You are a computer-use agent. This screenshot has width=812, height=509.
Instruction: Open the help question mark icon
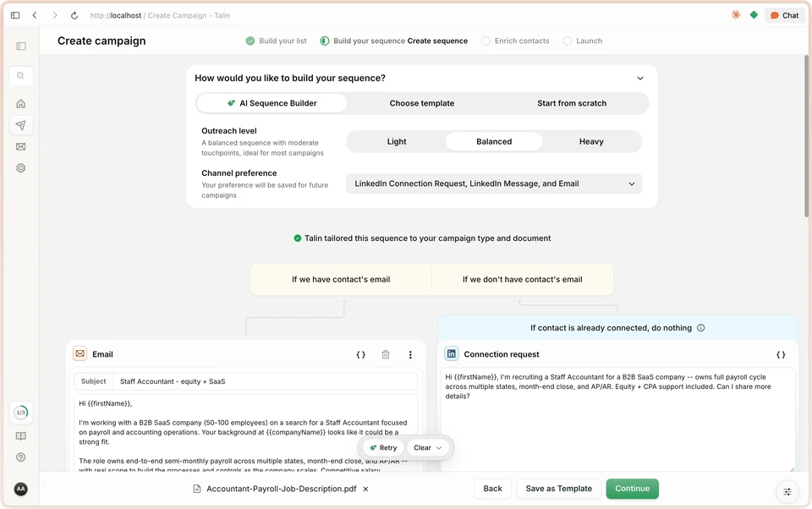(x=20, y=457)
